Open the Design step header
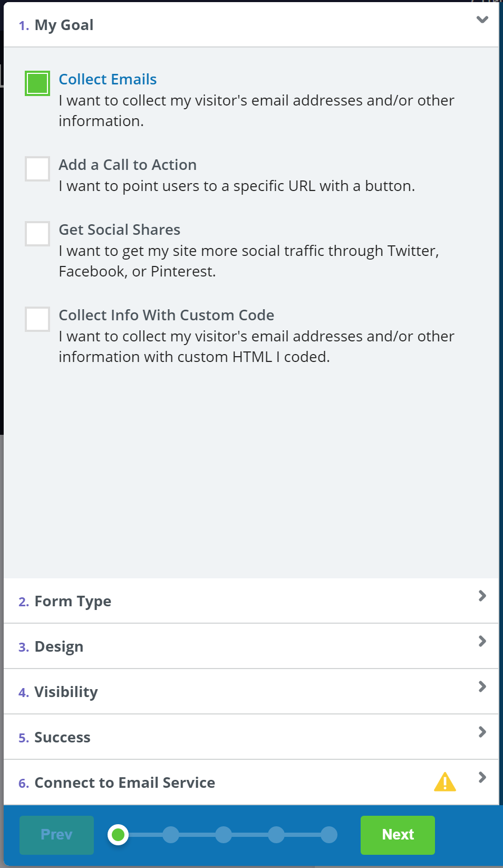Image resolution: width=503 pixels, height=868 pixels. 59,647
